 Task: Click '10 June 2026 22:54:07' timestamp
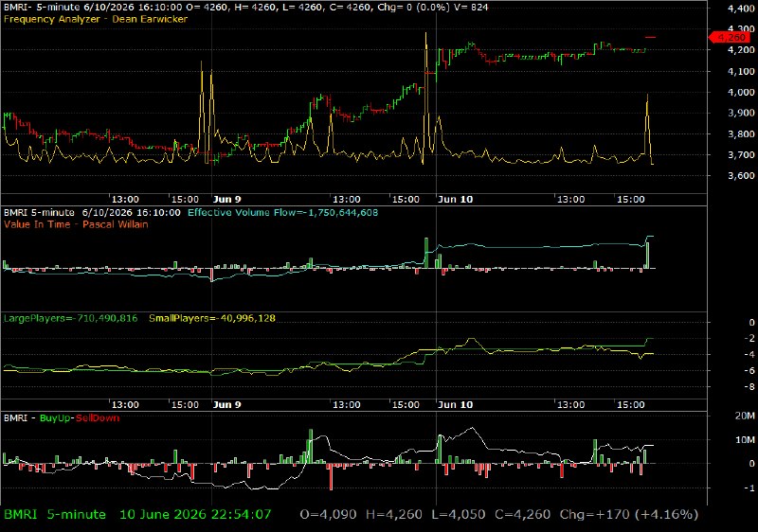click(195, 515)
